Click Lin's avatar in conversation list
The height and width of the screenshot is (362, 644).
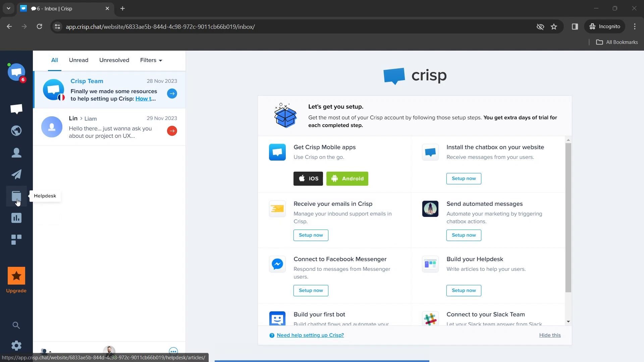(52, 127)
